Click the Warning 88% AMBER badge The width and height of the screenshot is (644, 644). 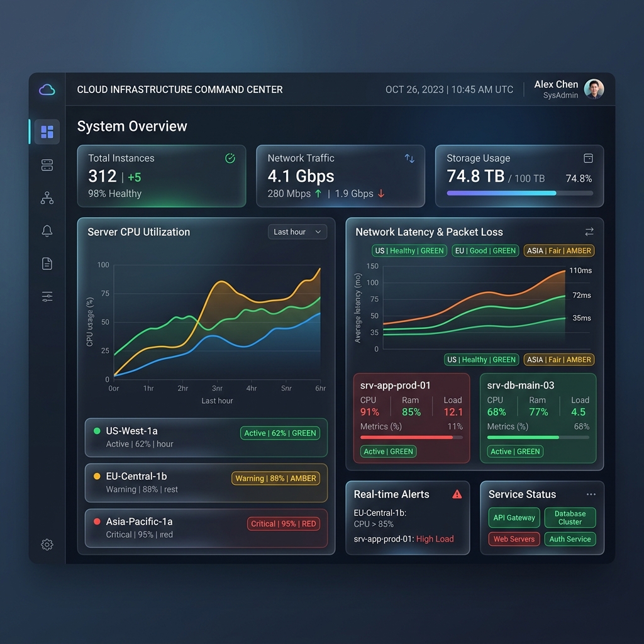(x=275, y=479)
